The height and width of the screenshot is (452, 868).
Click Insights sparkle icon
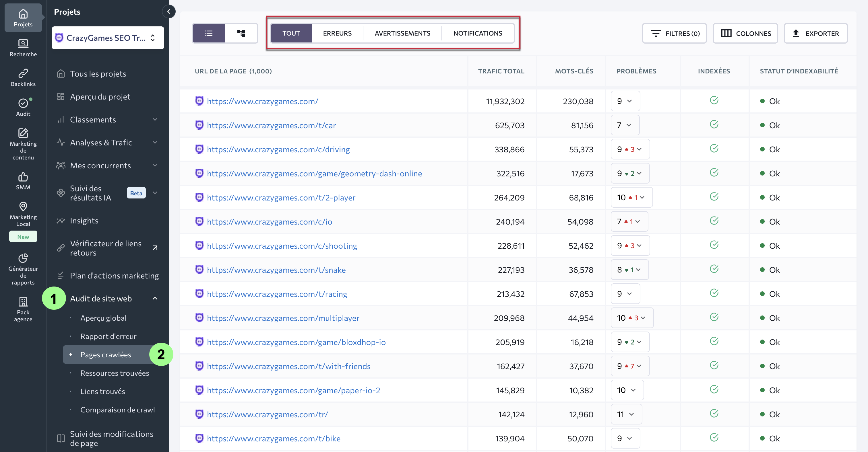[x=61, y=221]
